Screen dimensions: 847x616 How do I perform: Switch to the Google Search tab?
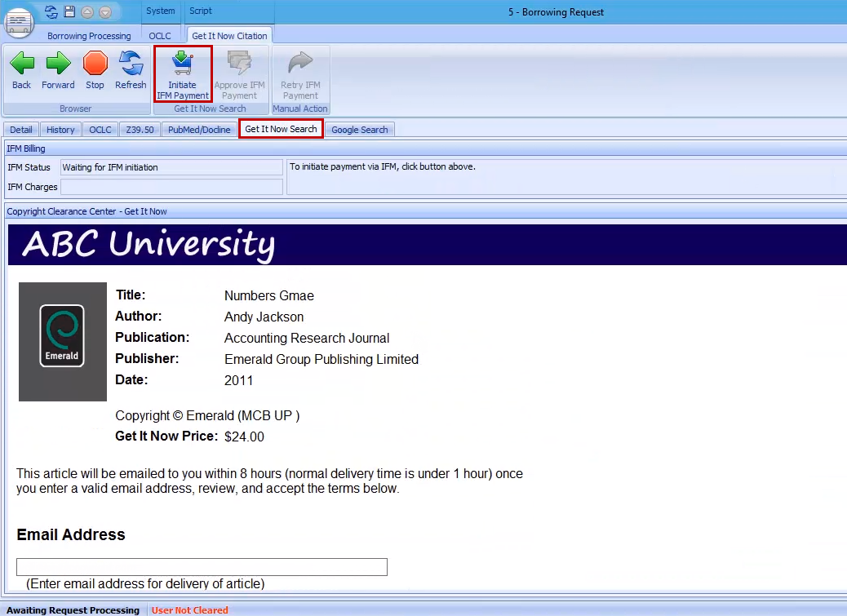(x=360, y=129)
